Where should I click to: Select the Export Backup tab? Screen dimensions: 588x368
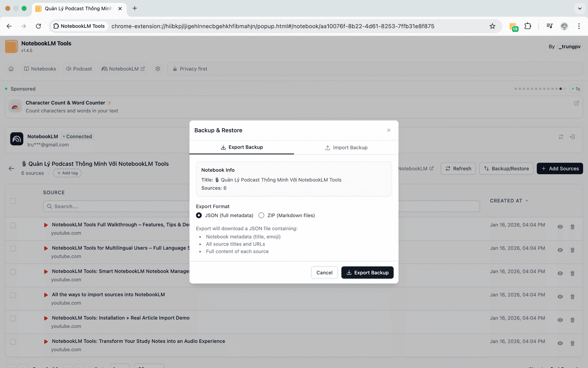tap(242, 147)
